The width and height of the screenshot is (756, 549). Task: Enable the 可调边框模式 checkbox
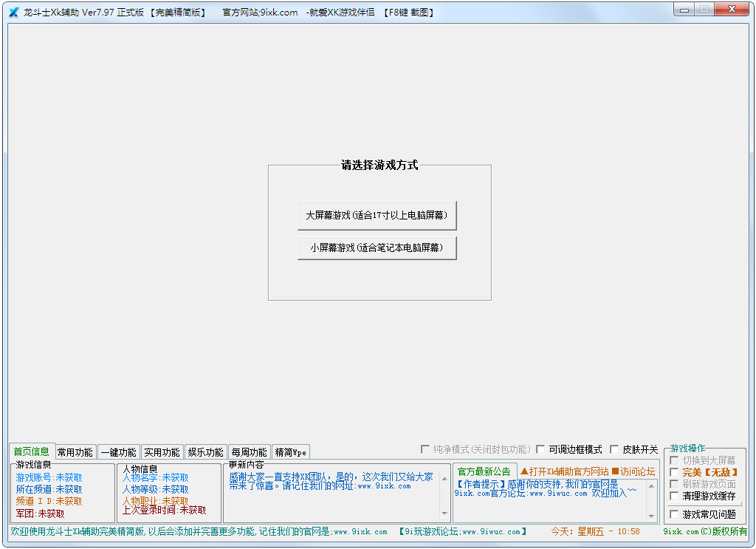[540, 448]
